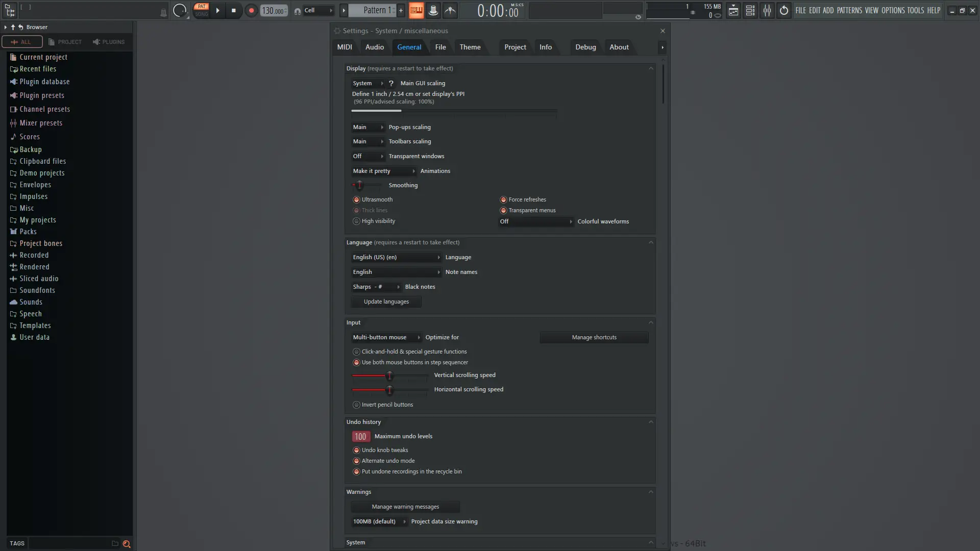This screenshot has height=551, width=980.
Task: Toggle Invert pencil buttons
Action: click(356, 405)
